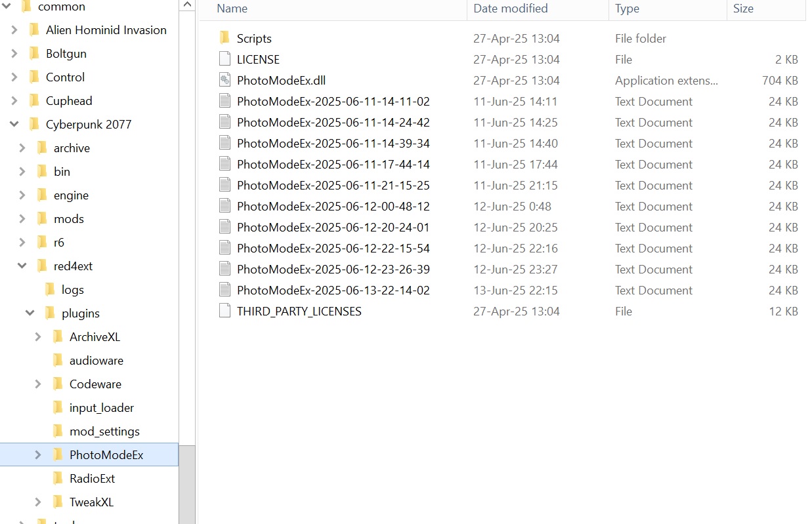Select the Control folder label in tree
The height and width of the screenshot is (524, 812).
point(65,77)
